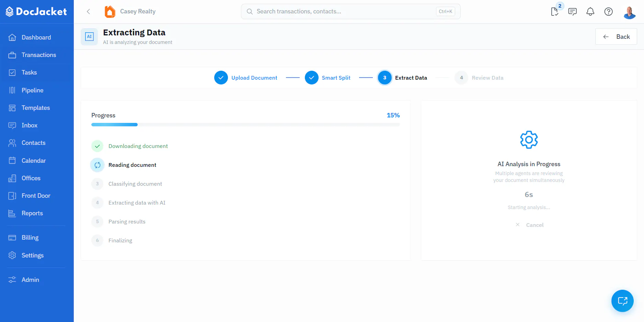Click the Casey Realty house logo
The image size is (644, 322).
[x=110, y=12]
